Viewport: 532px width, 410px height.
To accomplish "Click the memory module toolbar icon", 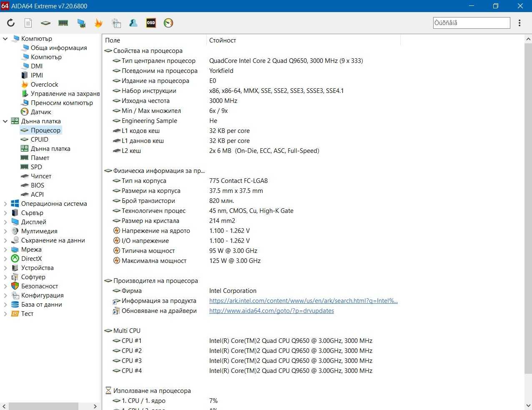I will (x=63, y=23).
